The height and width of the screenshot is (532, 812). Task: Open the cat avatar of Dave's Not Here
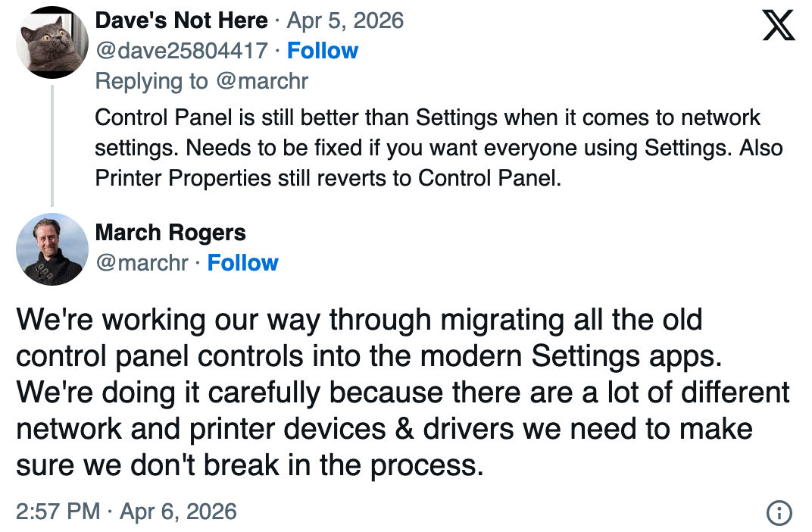pos(52,42)
